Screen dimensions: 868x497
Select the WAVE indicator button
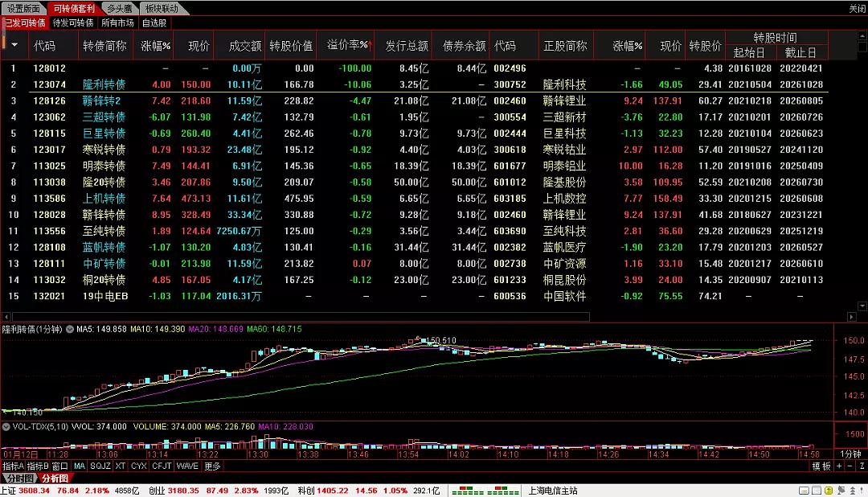(187, 466)
